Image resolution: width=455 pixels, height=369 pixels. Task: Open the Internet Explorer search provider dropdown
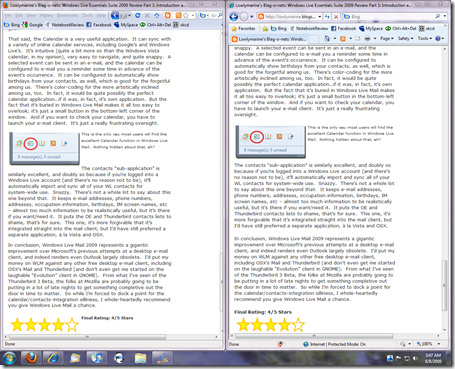[x=444, y=16]
